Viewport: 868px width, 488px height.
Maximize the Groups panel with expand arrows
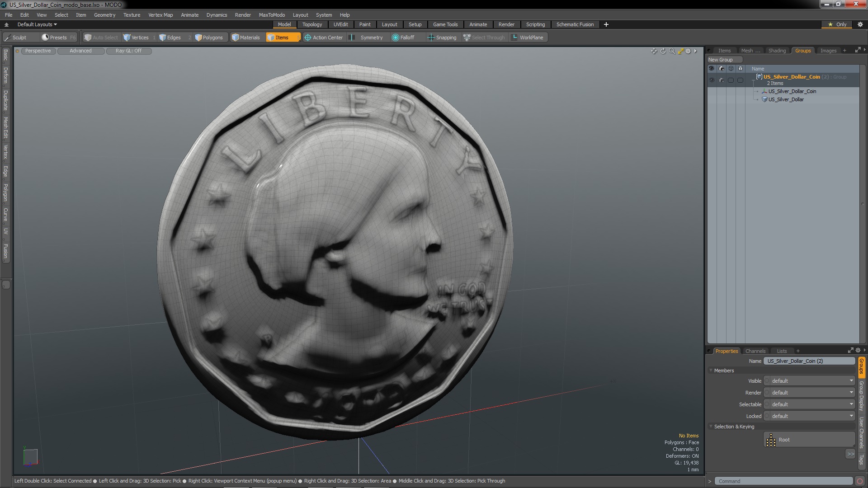(858, 50)
